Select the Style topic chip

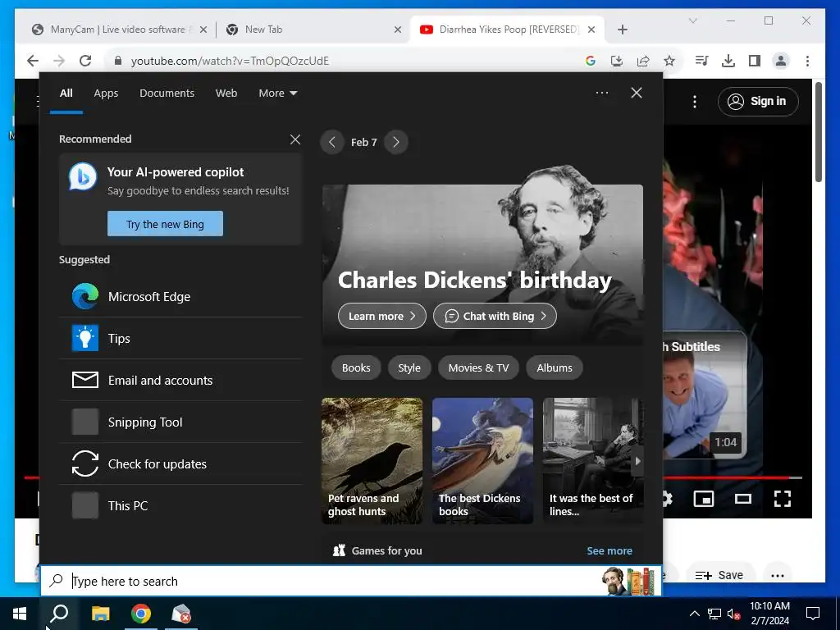[x=409, y=368]
